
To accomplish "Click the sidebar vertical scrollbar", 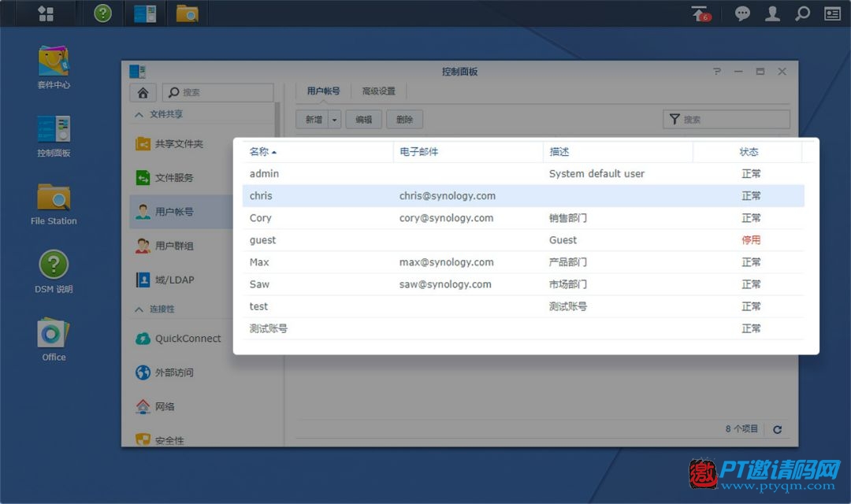I will click(x=277, y=120).
